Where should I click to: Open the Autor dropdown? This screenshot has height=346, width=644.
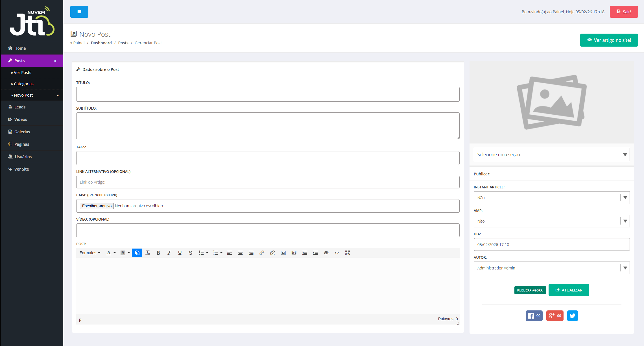click(x=551, y=268)
